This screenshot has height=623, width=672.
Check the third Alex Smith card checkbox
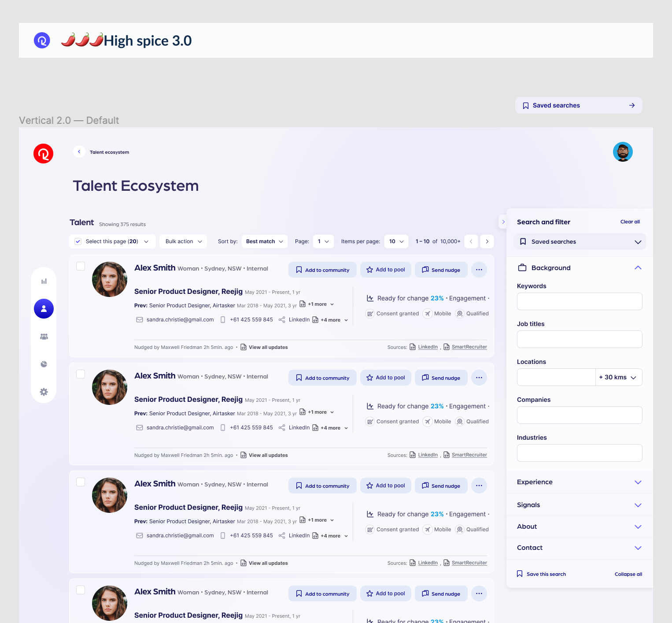tap(81, 482)
